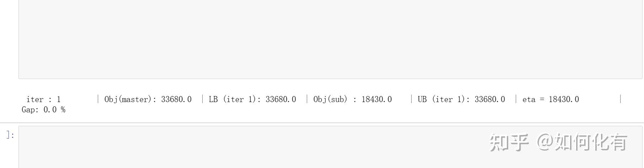Viewport: 644px width, 168px height.
Task: Click the '0.0 %' gap value
Action: [54, 110]
